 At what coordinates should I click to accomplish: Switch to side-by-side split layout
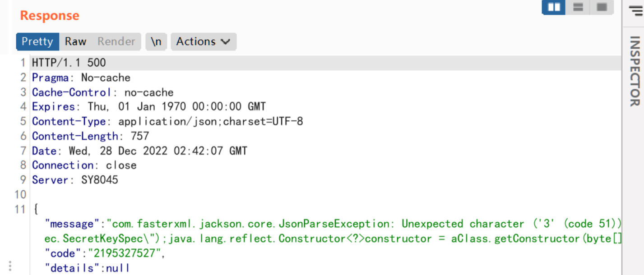click(x=554, y=7)
